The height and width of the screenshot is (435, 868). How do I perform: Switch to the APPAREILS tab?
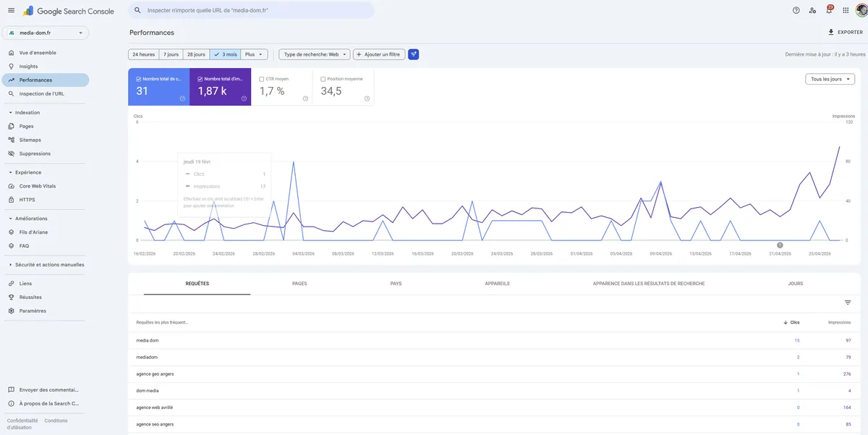[x=494, y=283]
